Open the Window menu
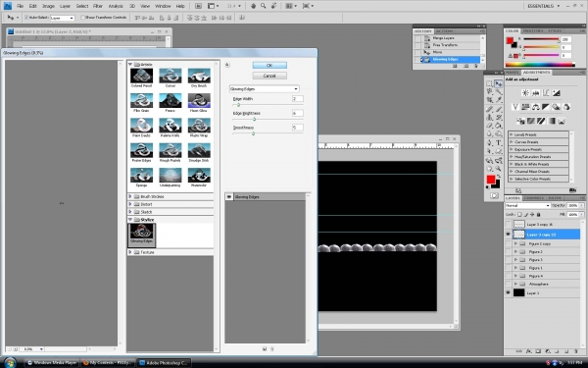The image size is (588, 368). (163, 6)
